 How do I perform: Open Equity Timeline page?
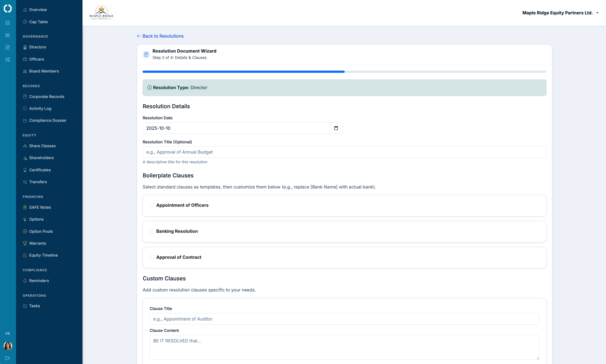click(43, 255)
